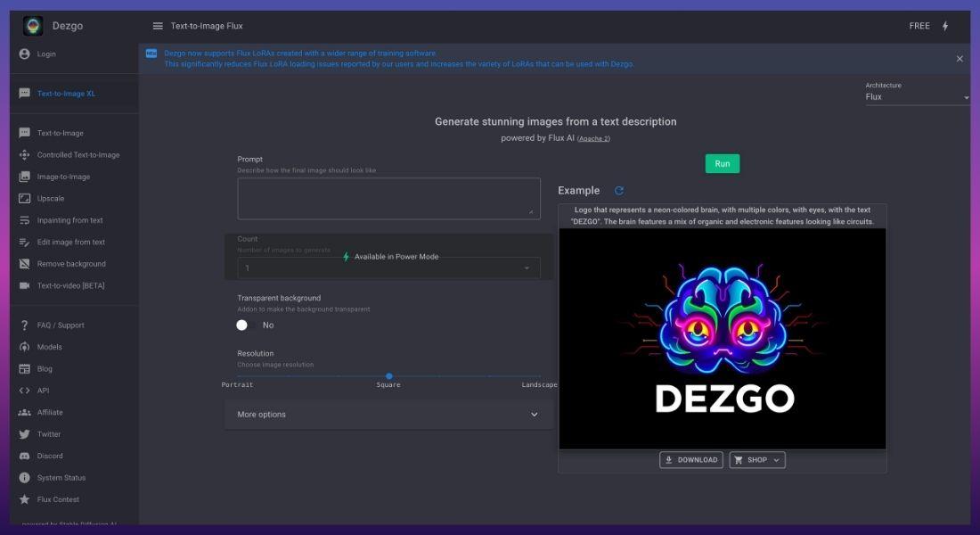Open Text-to-Image XL menu item
This screenshot has width=980, height=535.
pyautogui.click(x=66, y=94)
